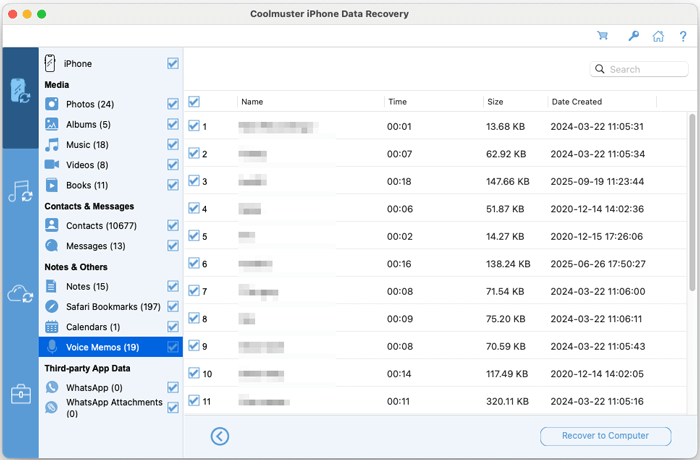Click the Contacts person icon
Viewport: 700px width, 460px height.
tap(52, 225)
